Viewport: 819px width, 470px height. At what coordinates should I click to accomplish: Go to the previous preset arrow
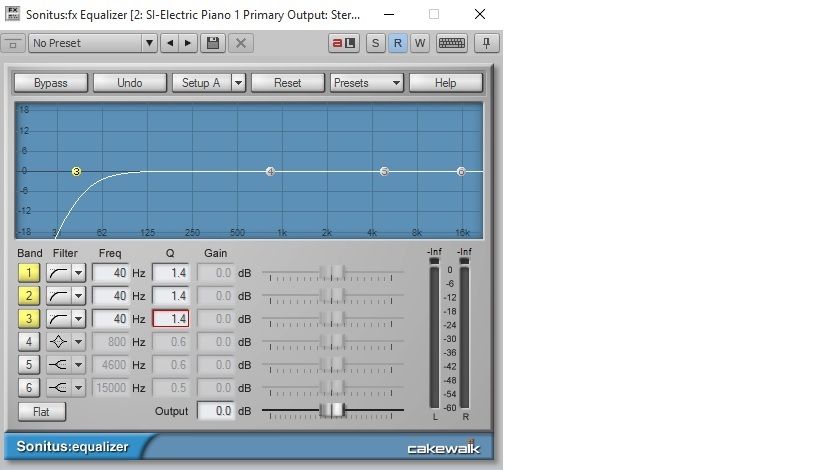(168, 43)
